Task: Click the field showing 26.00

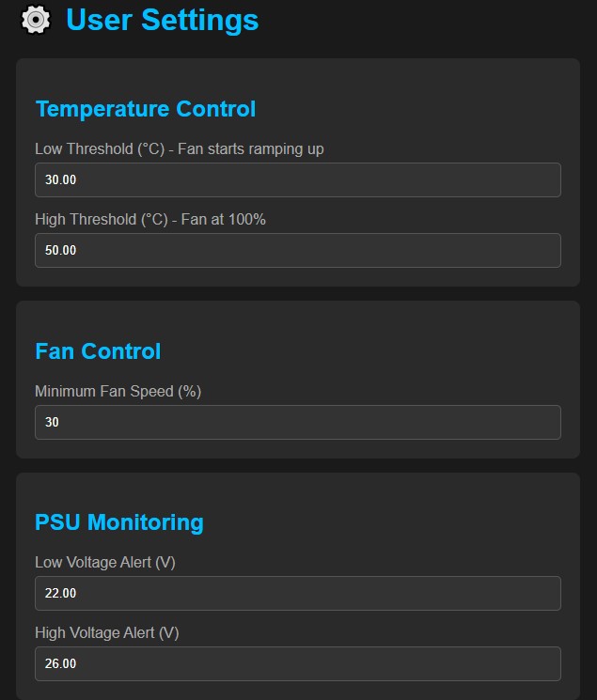Action: [297, 663]
